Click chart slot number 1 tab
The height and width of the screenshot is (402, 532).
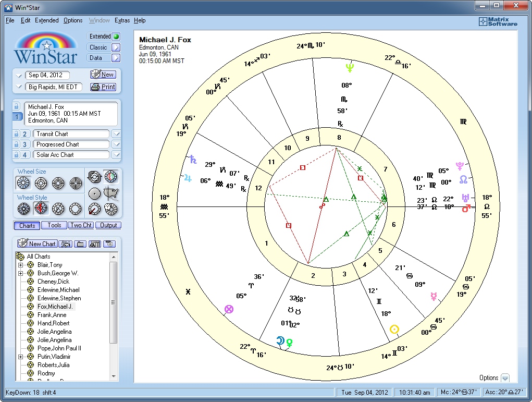click(17, 117)
